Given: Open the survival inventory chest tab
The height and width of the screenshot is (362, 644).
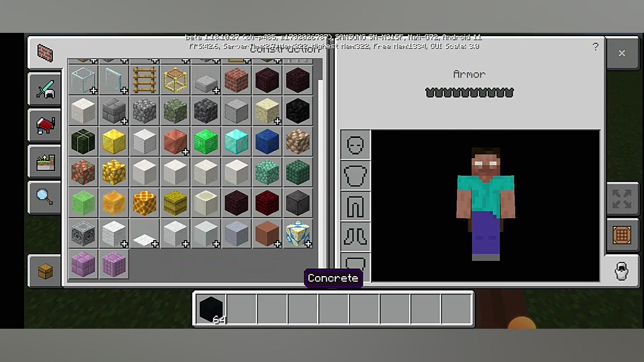Looking at the screenshot, I should point(45,271).
